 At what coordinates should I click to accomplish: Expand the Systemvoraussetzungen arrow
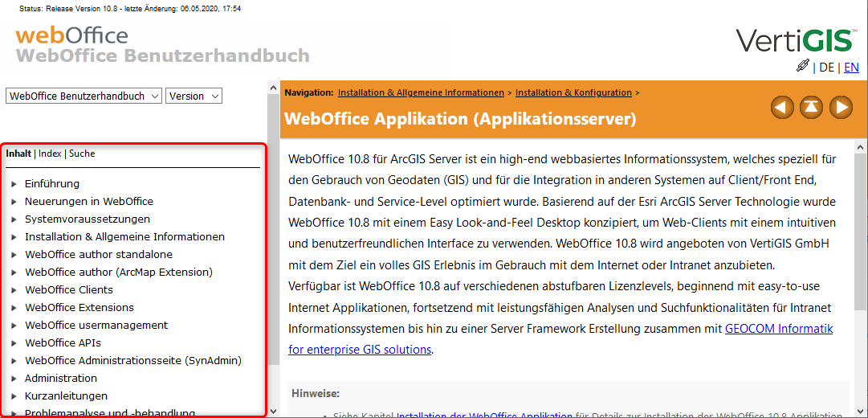pyautogui.click(x=14, y=219)
